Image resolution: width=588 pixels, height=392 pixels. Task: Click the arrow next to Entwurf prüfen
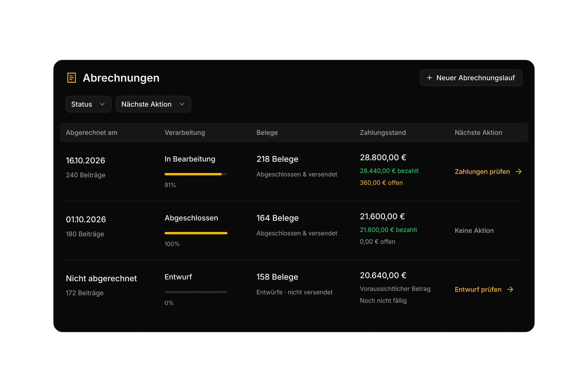pyautogui.click(x=510, y=289)
